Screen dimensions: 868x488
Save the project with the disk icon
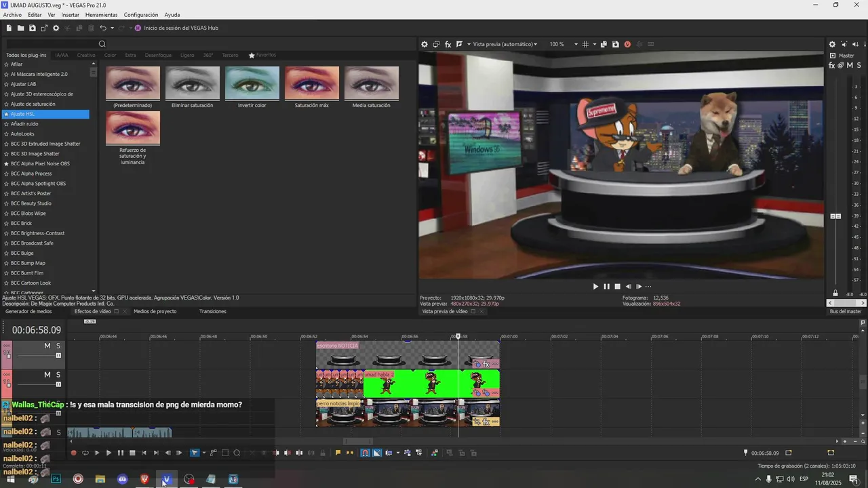click(33, 28)
